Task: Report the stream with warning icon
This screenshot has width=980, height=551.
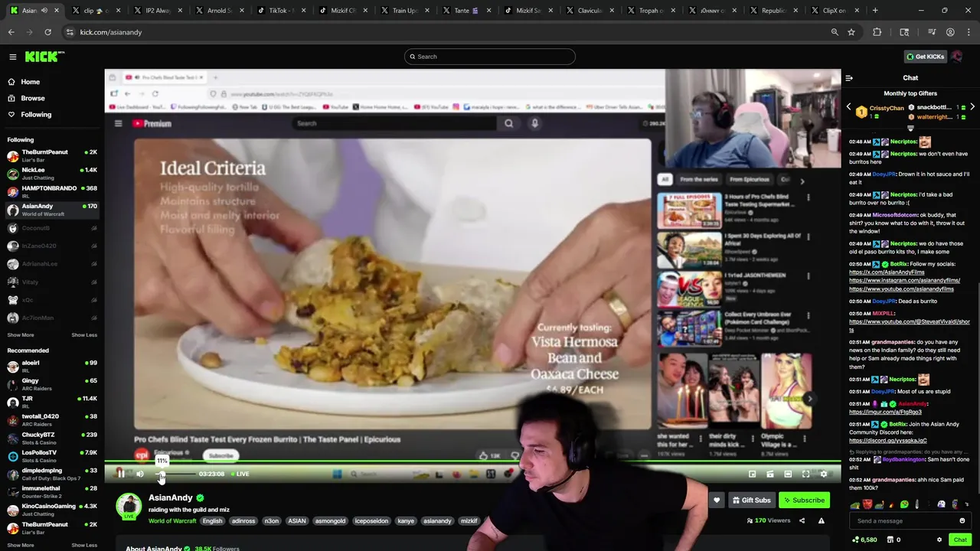Action: [821, 520]
